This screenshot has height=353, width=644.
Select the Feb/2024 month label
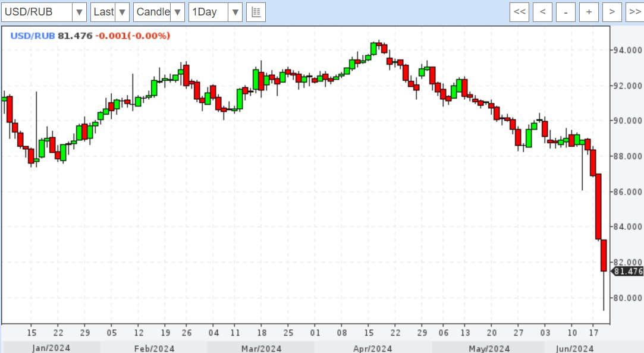point(153,348)
